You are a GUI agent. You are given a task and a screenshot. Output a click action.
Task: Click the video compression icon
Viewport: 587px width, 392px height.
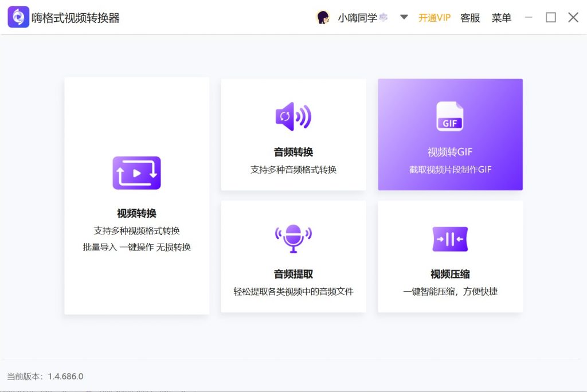pyautogui.click(x=449, y=239)
